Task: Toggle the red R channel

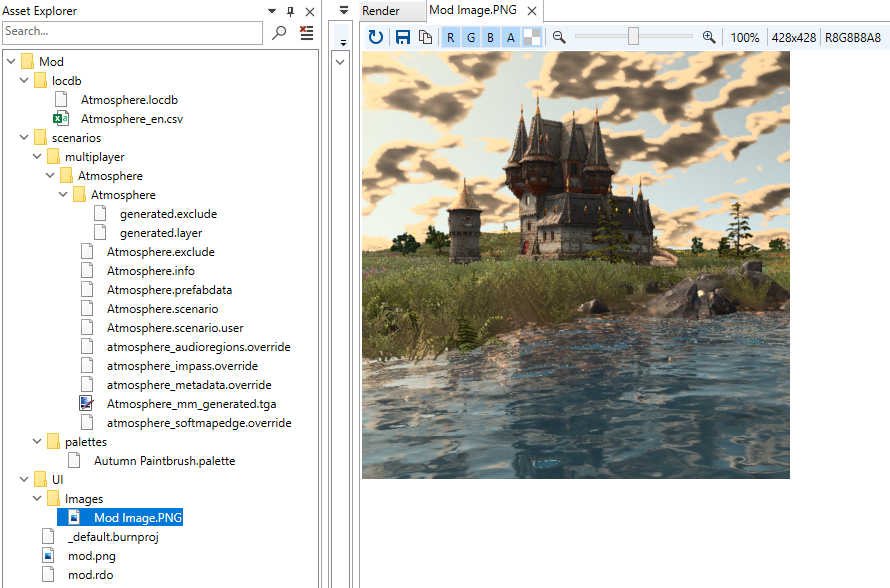Action: [x=451, y=37]
